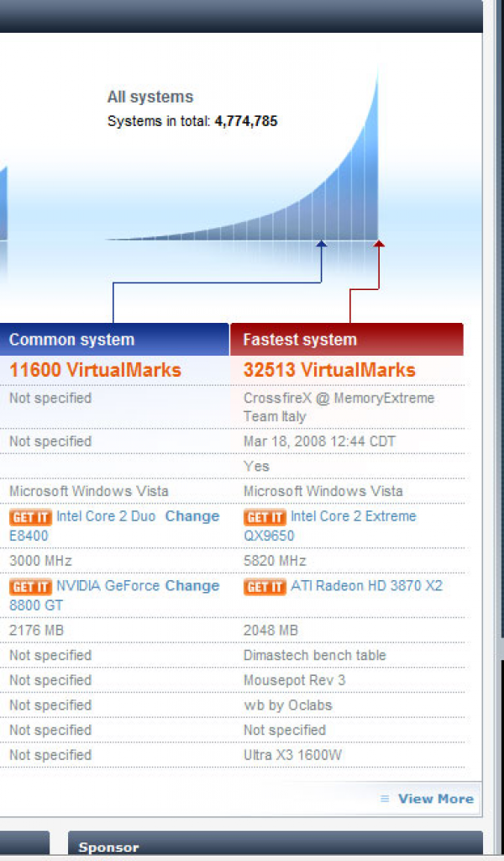Click Microsoft Windows Vista in Common system

tap(89, 491)
